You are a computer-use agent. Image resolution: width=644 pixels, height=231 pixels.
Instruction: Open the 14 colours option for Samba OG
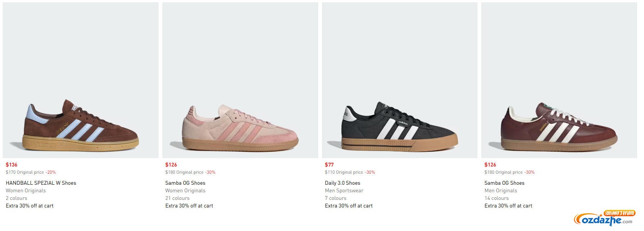pos(496,198)
